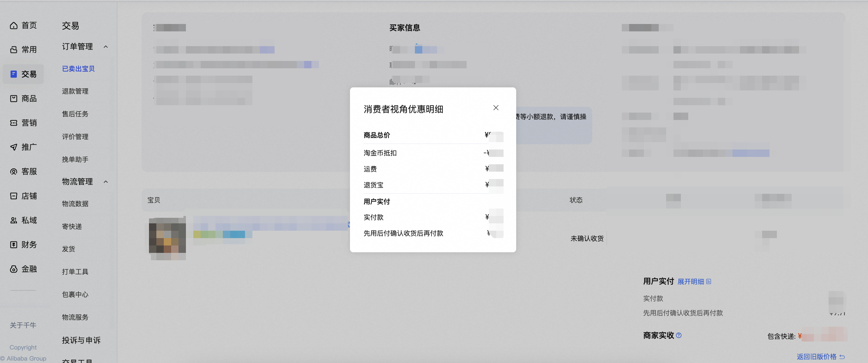This screenshot has height=363, width=868.
Task: Go to 售后任务 in the submenu
Action: (75, 114)
